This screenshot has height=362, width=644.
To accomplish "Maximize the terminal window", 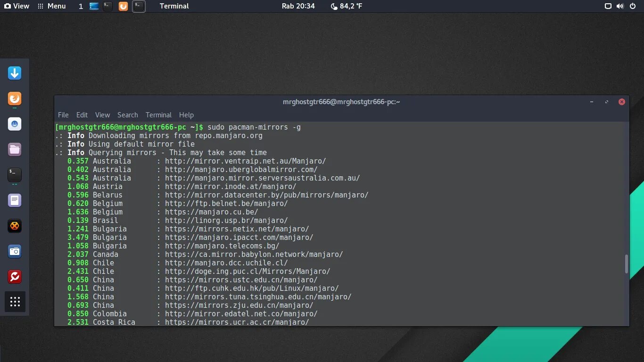I will (x=607, y=102).
